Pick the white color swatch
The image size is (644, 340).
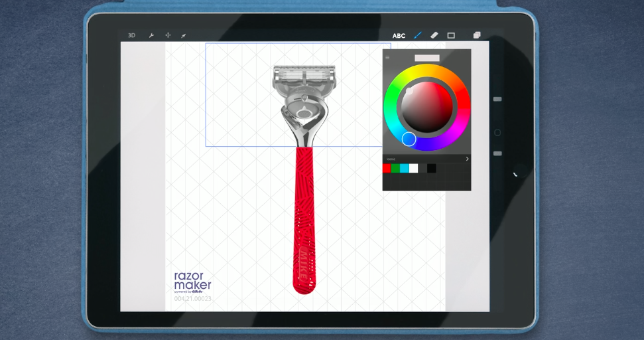(x=414, y=169)
